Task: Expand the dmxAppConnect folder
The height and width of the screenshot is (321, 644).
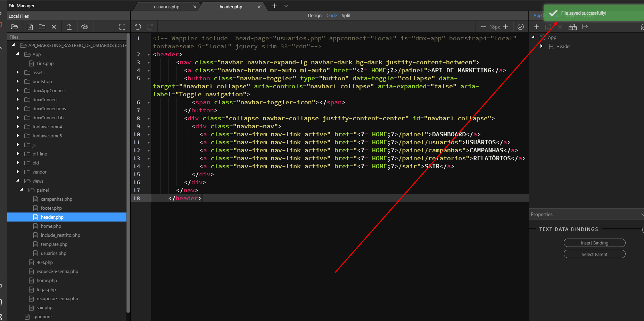Action: coord(18,90)
